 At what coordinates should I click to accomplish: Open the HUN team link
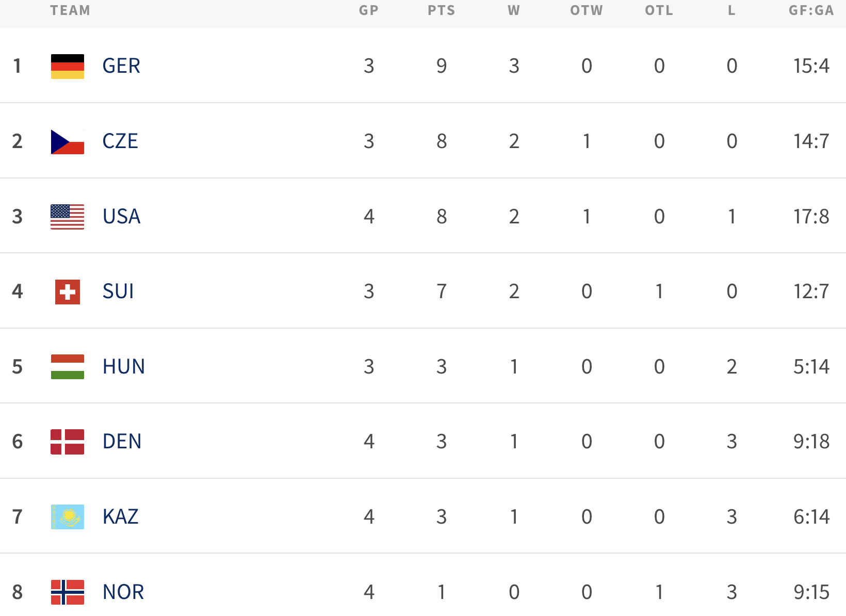124,367
